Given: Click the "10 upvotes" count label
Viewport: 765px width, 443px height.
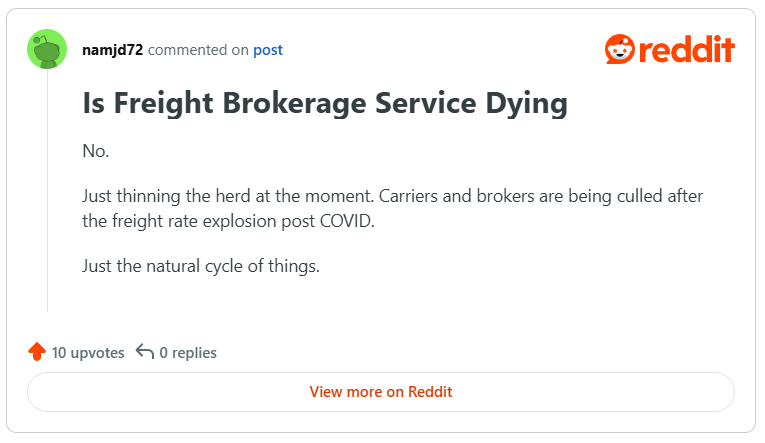Looking at the screenshot, I should (x=88, y=352).
